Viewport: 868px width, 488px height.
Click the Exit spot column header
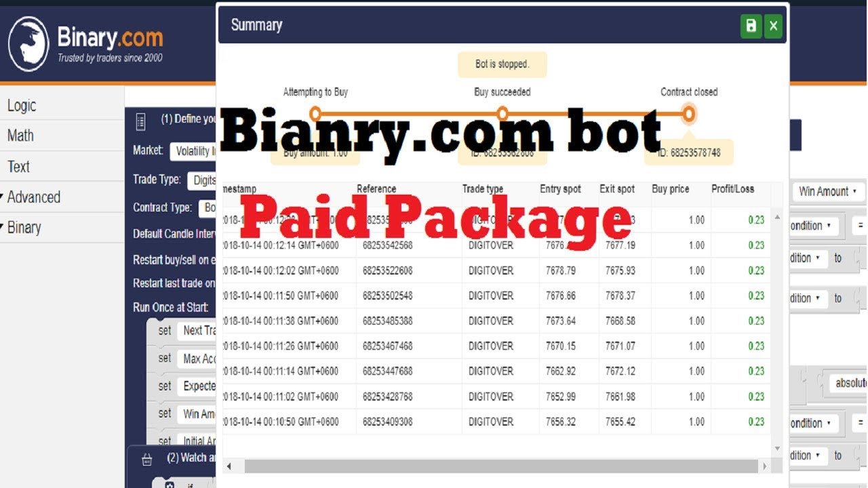(617, 189)
